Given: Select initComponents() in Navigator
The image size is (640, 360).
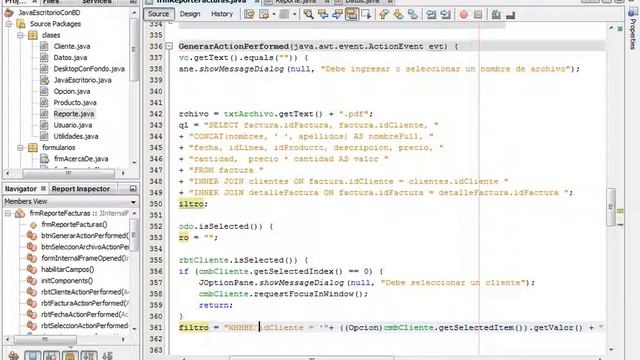Looking at the screenshot, I should pyautogui.click(x=67, y=281).
